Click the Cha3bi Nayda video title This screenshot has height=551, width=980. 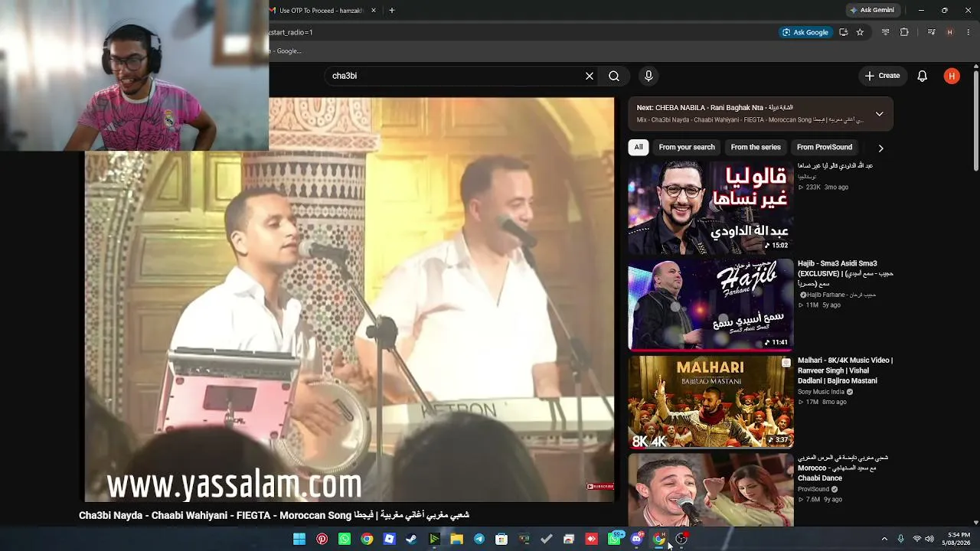coord(274,515)
